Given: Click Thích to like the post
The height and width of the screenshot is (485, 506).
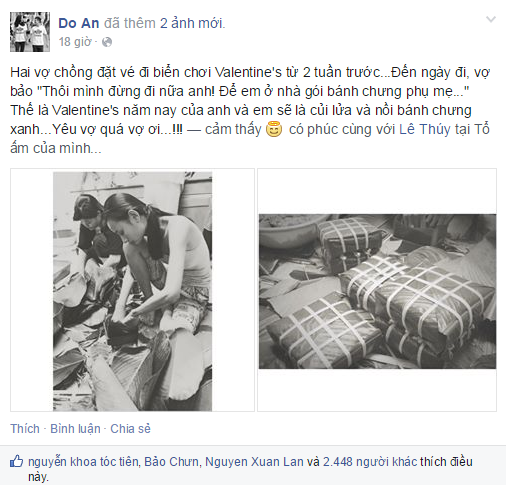Looking at the screenshot, I should coord(25,429).
